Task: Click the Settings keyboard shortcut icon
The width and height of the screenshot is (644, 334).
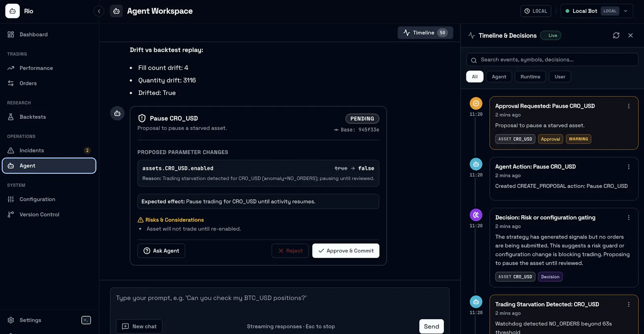Action: click(86, 320)
